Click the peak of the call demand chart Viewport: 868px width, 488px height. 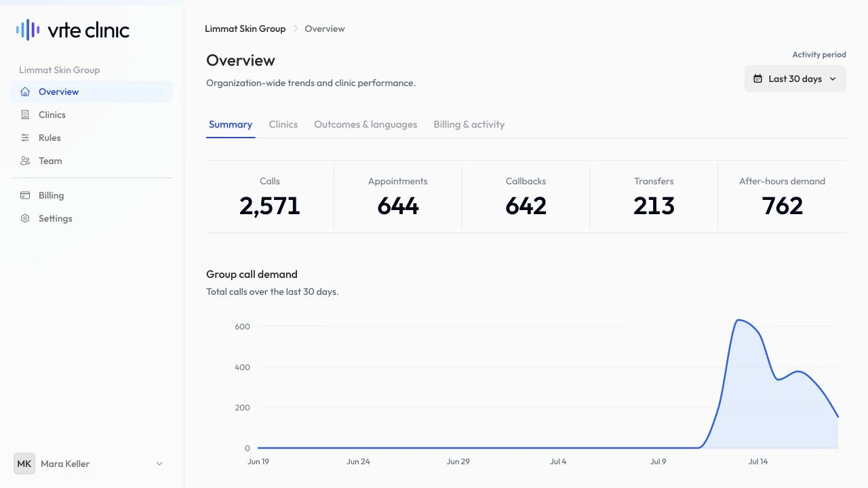tap(739, 320)
